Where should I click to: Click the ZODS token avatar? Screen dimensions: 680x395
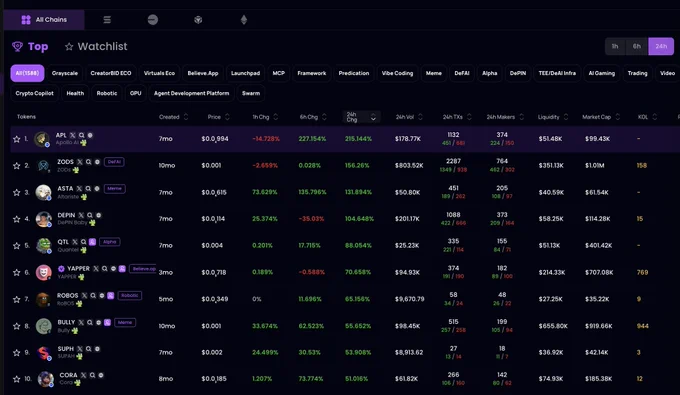(43, 166)
